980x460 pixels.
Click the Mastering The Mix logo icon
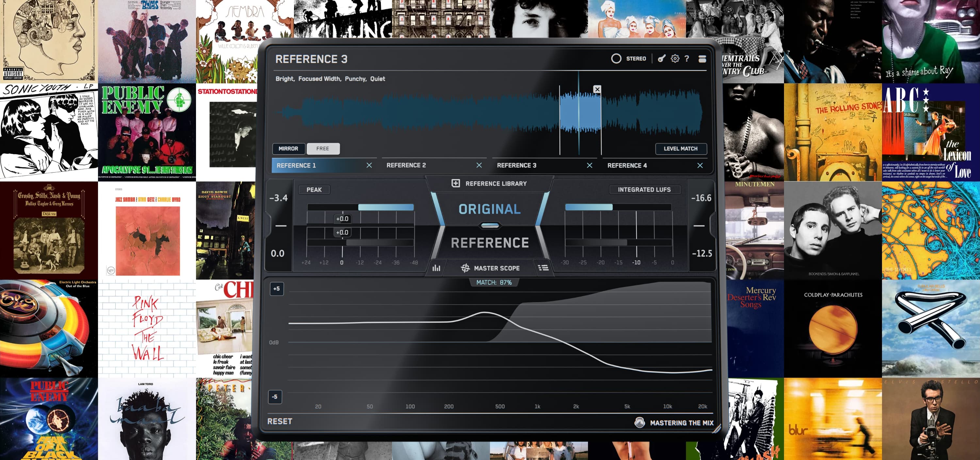pyautogui.click(x=640, y=422)
